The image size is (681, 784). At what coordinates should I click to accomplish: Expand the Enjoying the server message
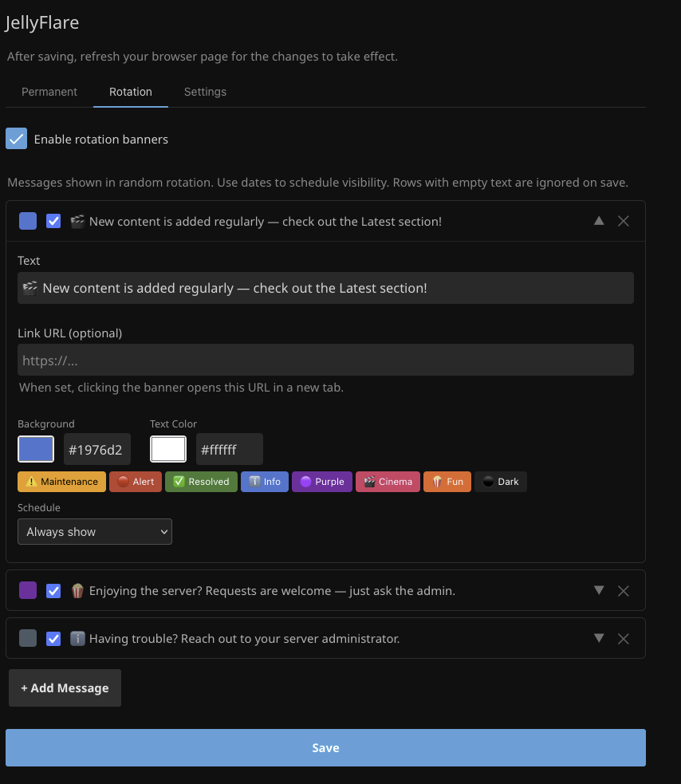pos(599,590)
